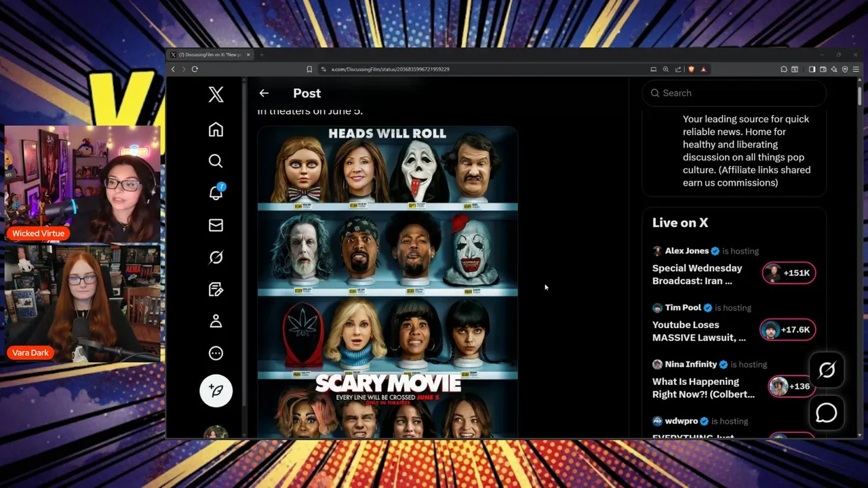Click the X logo in sidebar
Screen dimensions: 868x488
pyautogui.click(x=216, y=94)
